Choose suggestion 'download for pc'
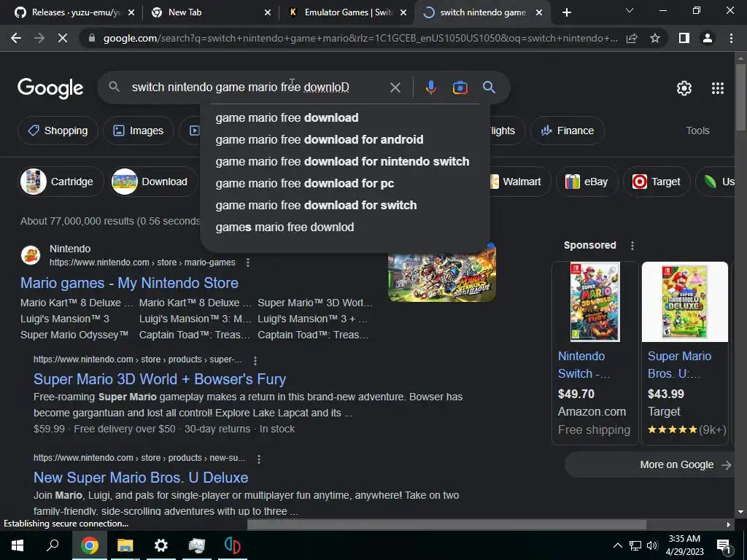Image resolution: width=747 pixels, height=560 pixels. [345, 183]
